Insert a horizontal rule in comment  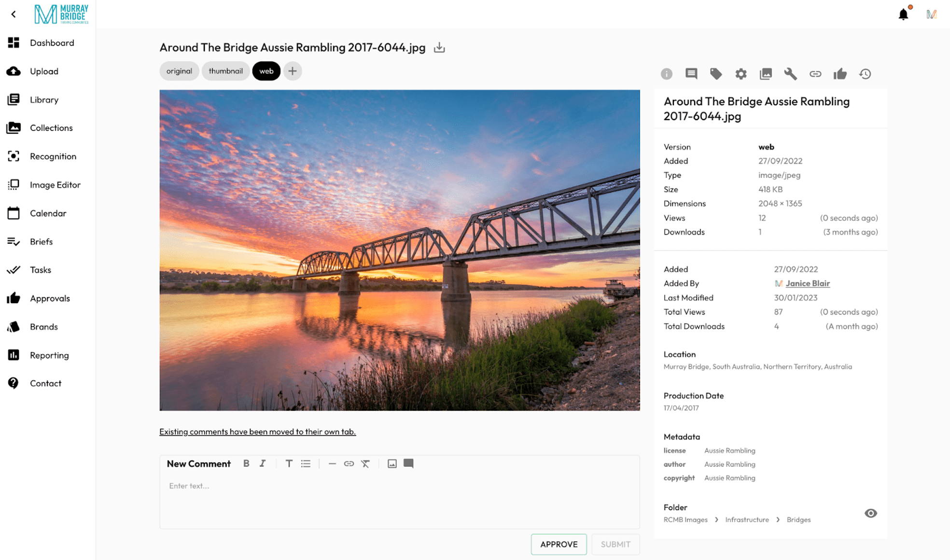tap(332, 463)
